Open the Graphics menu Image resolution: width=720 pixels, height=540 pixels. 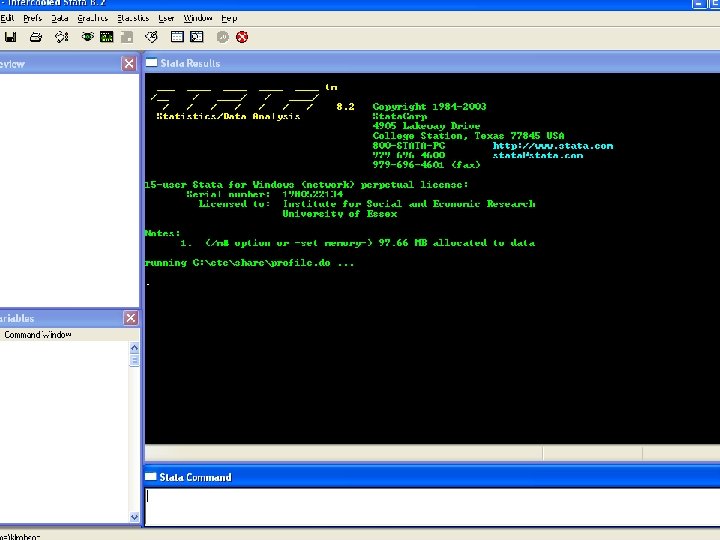point(93,18)
